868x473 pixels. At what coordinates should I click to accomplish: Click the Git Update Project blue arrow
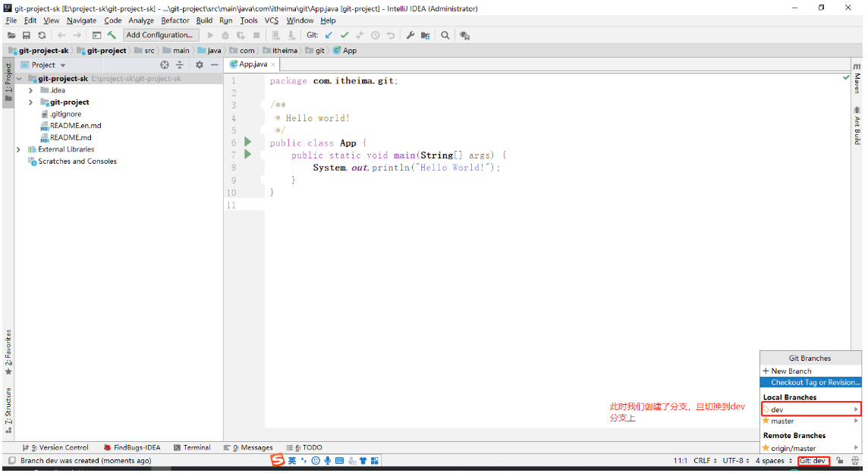[329, 36]
